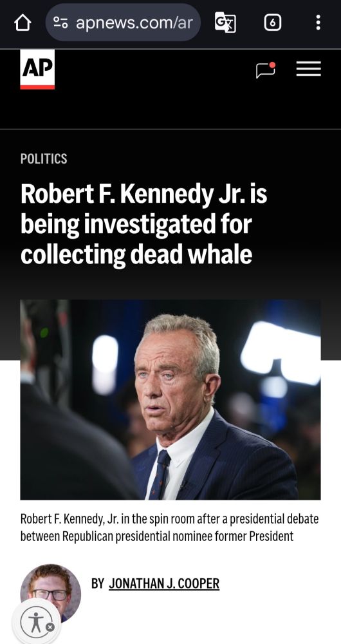Open Jonathan J. Cooper author link
341x644 pixels.
click(164, 583)
